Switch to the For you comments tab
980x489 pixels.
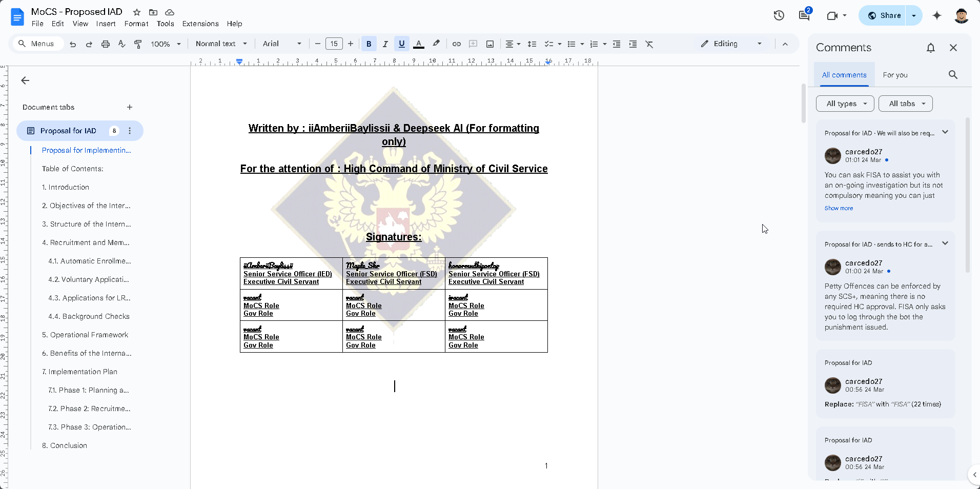tap(895, 75)
